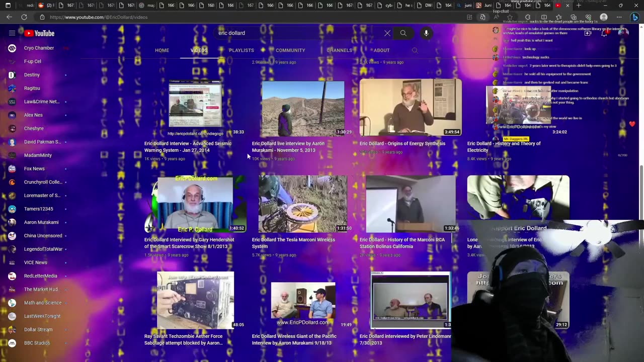This screenshot has width=644, height=362.
Task: Open Peter Lindemann interview thumbnail
Action: point(411,300)
